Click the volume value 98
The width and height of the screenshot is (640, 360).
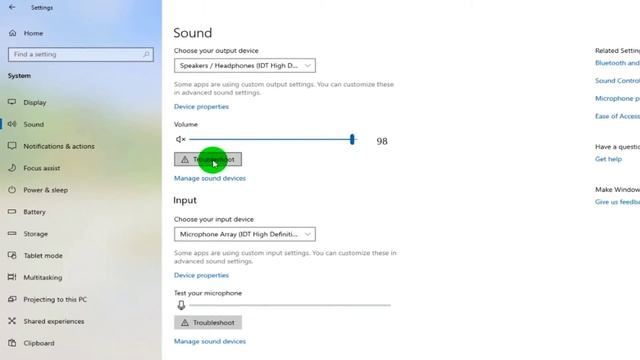click(x=382, y=141)
